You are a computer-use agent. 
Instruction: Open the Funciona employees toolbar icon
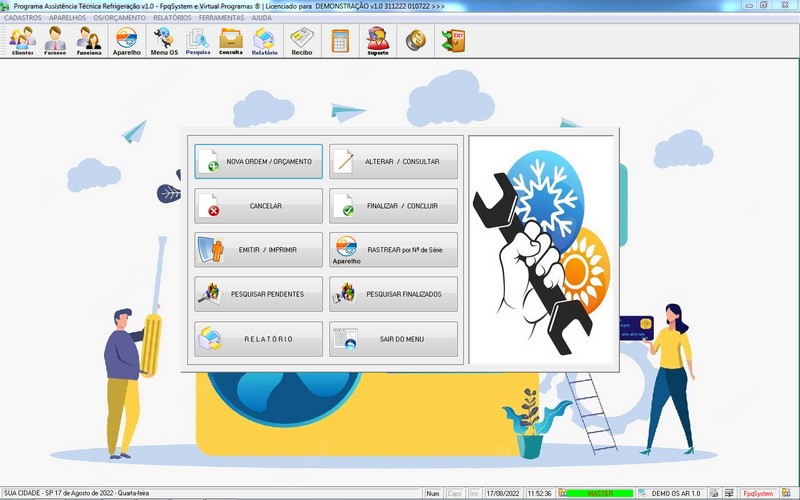point(89,41)
